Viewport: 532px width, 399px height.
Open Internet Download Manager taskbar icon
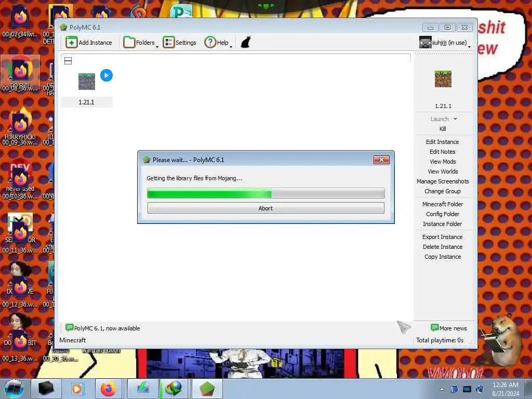pyautogui.click(x=174, y=389)
